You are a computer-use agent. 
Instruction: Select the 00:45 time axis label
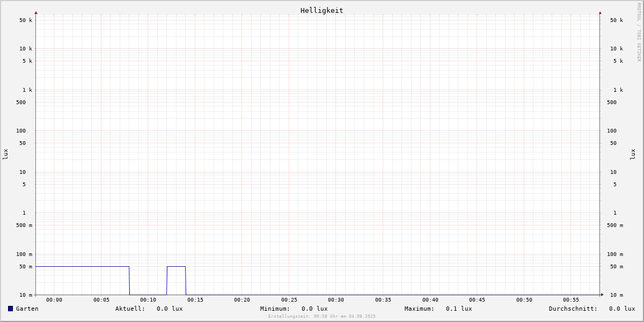[x=477, y=300]
